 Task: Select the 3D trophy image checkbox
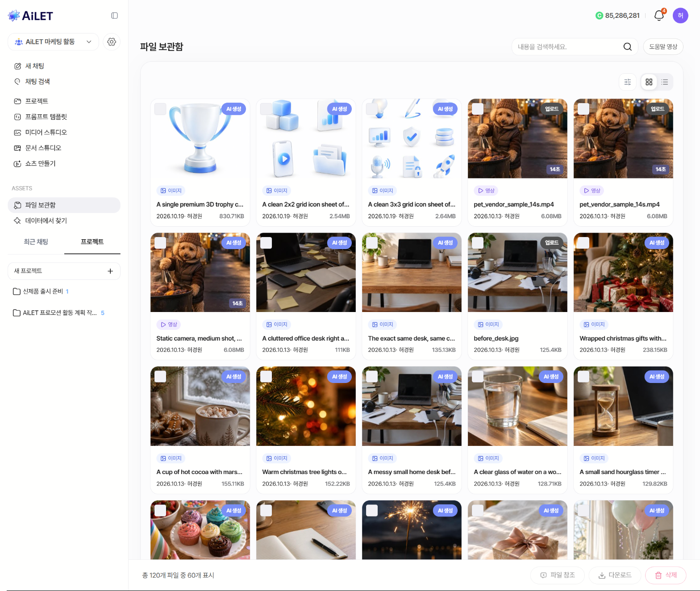[160, 109]
